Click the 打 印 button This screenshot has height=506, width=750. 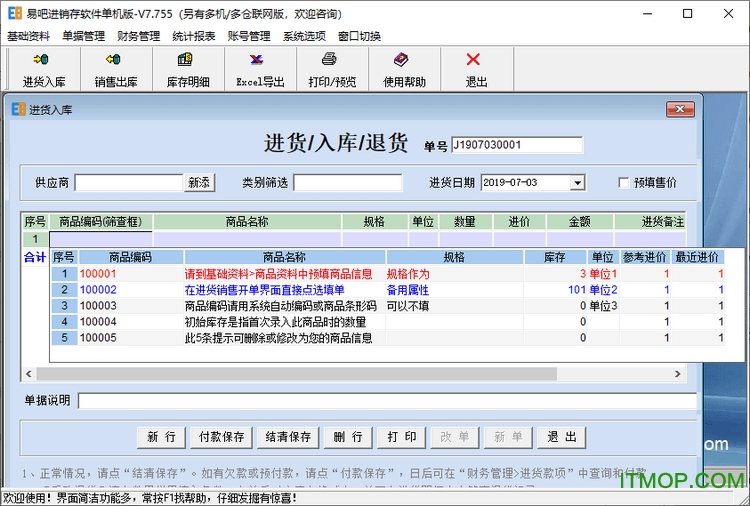[401, 437]
